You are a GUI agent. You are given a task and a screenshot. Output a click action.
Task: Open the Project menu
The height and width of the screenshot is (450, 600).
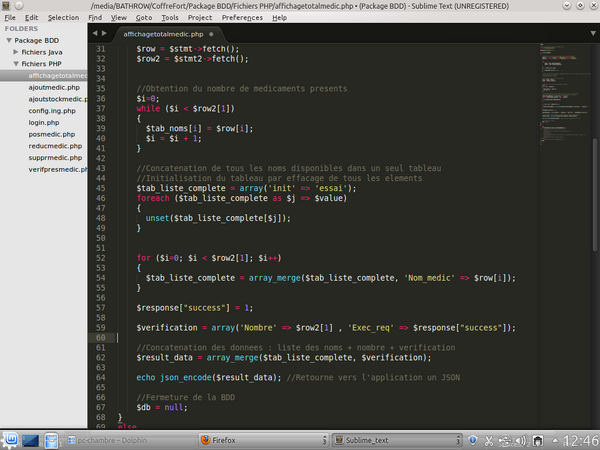click(x=200, y=17)
